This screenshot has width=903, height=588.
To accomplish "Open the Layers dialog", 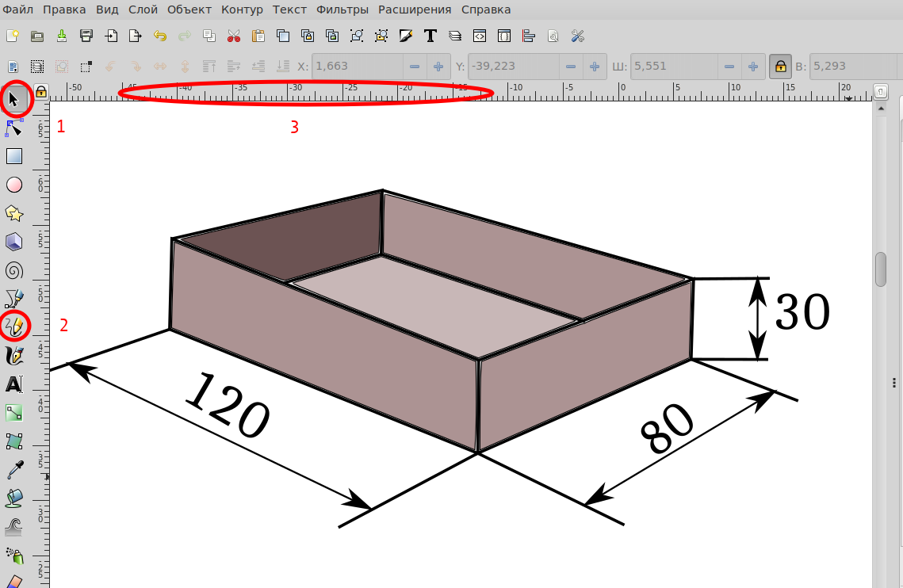I will point(455,36).
